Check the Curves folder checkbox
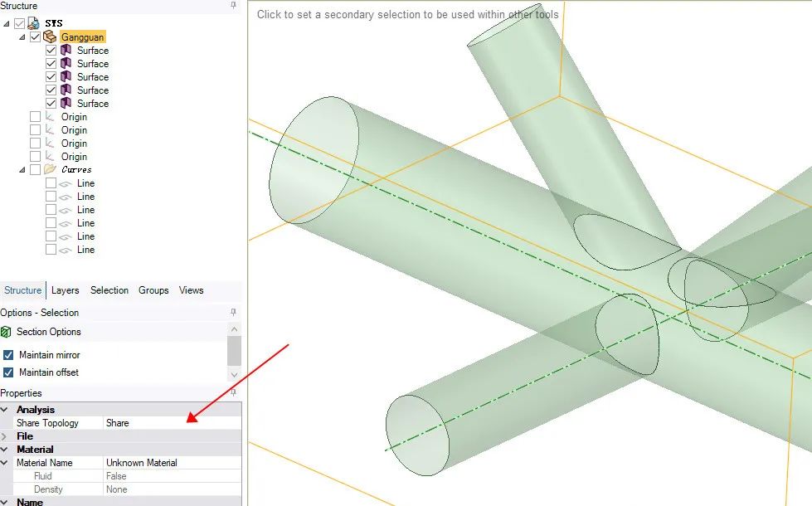This screenshot has width=812, height=506. pyautogui.click(x=35, y=169)
